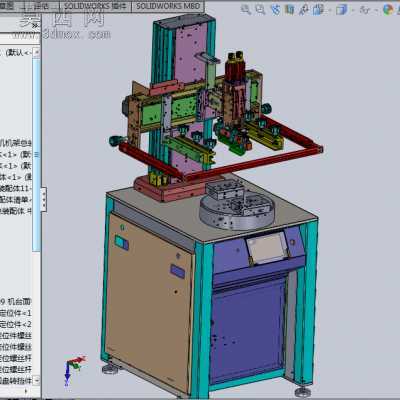Select the top (默认< assembly row
The image size is (400, 400).
[17, 53]
